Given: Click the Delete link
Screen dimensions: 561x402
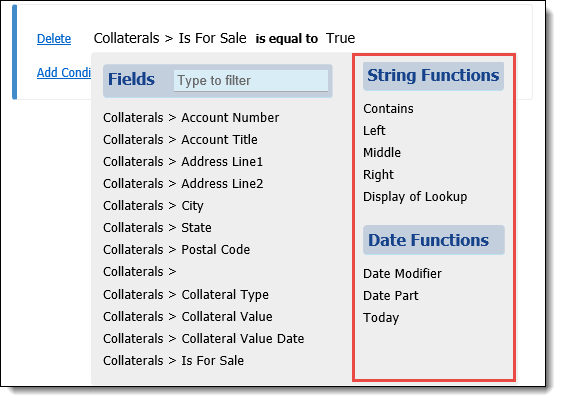Looking at the screenshot, I should [x=54, y=39].
